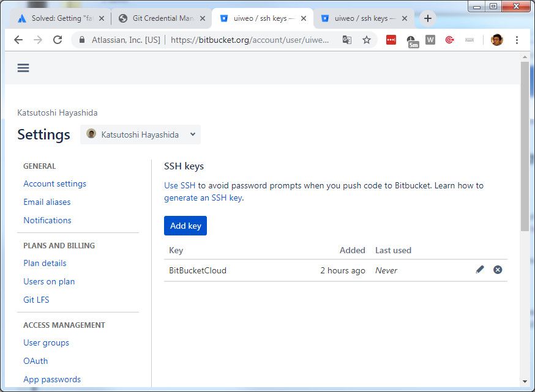Click the Key column header
535x392 pixels.
176,250
